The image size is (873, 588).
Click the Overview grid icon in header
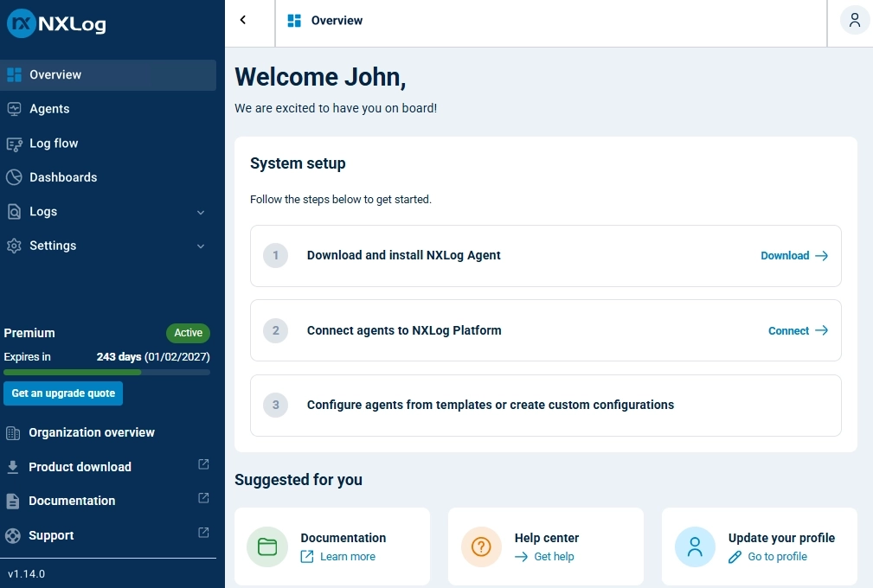click(x=294, y=21)
